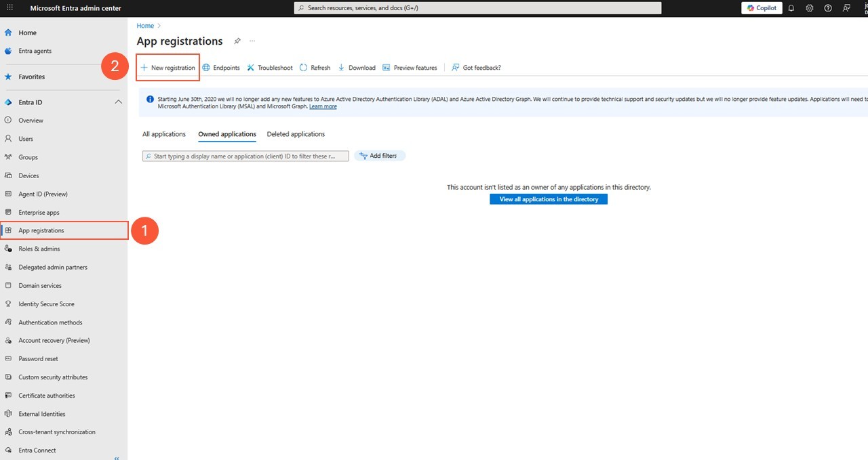The width and height of the screenshot is (868, 460).
Task: Click the New registration button
Action: (167, 67)
